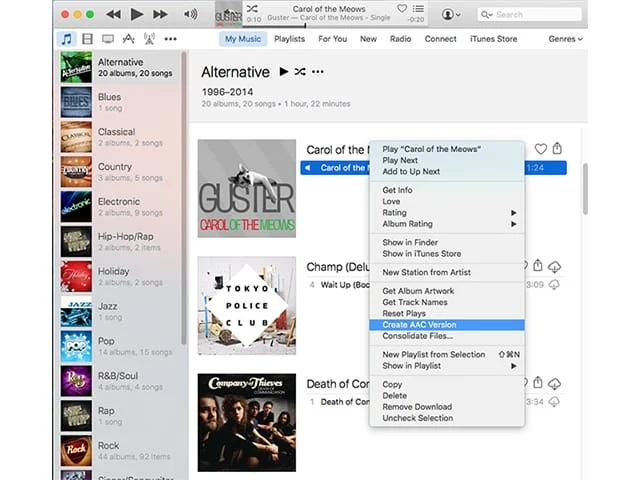Click the Tokyo Police Club album artwork
Screen dimensions: 640x480
247,305
